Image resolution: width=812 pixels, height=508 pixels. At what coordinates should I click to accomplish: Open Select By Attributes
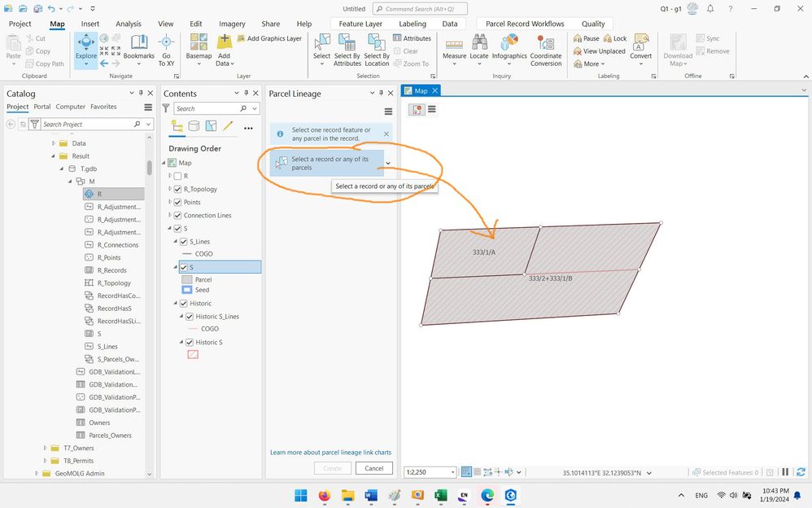(x=347, y=50)
